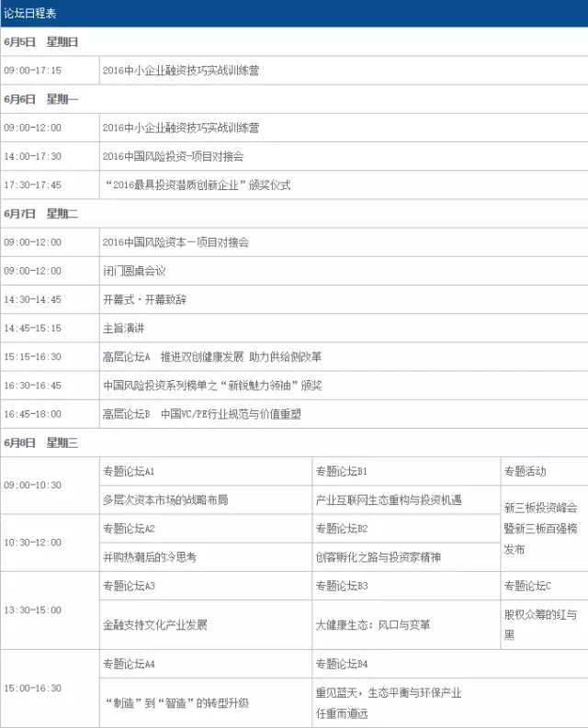Click the “2016最具投资潜质创新企业”颁奖仪式 entry

(x=197, y=185)
